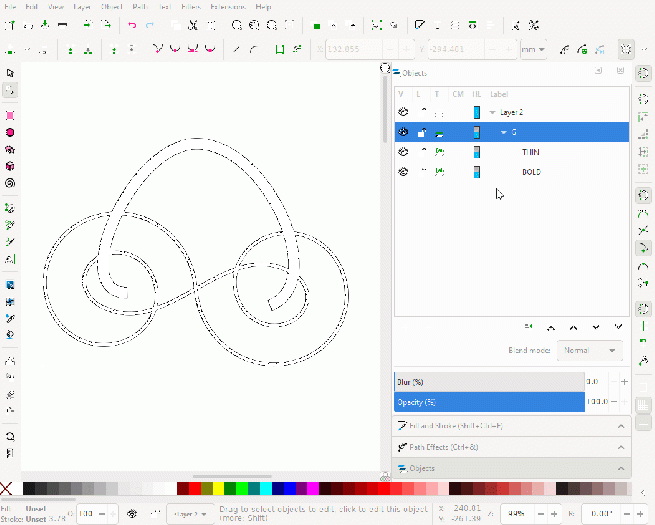
Task: Click the Opacity (%) slider bar
Action: click(x=488, y=402)
